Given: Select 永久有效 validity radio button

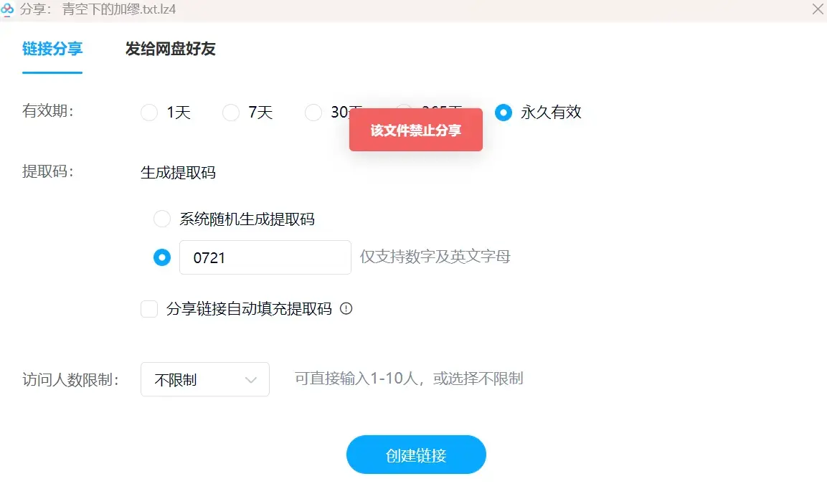Looking at the screenshot, I should click(504, 113).
